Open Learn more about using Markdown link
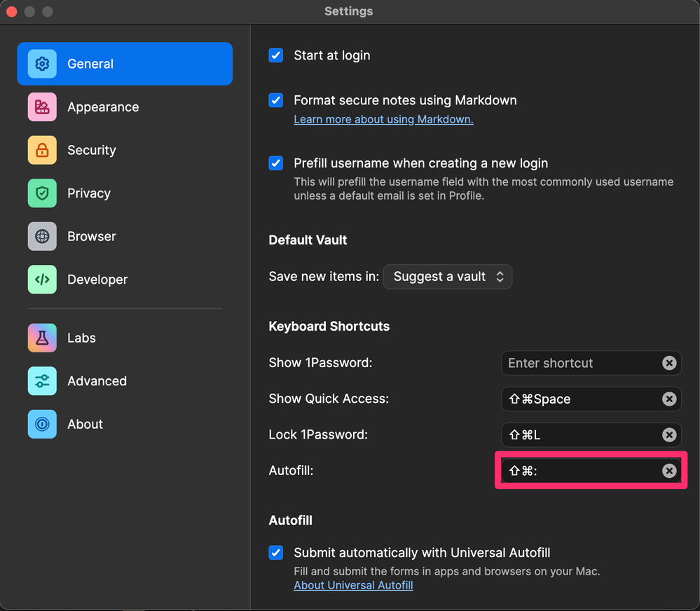 [383, 119]
